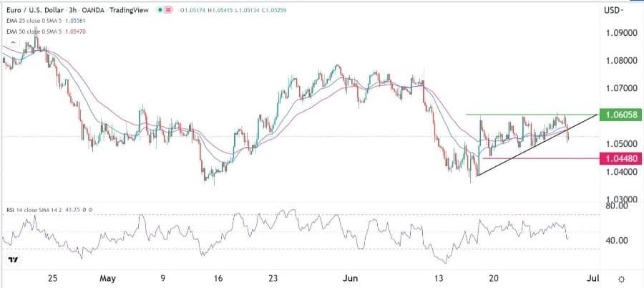Click the close price C1.05259

pos(274,10)
